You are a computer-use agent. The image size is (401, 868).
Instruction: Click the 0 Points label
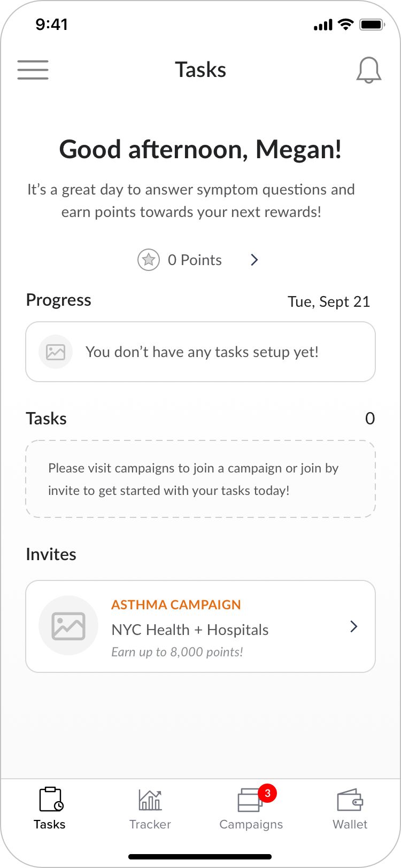(195, 260)
